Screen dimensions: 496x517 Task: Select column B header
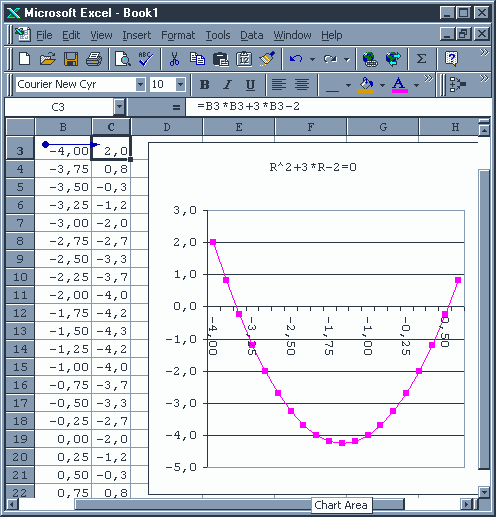pyautogui.click(x=63, y=127)
